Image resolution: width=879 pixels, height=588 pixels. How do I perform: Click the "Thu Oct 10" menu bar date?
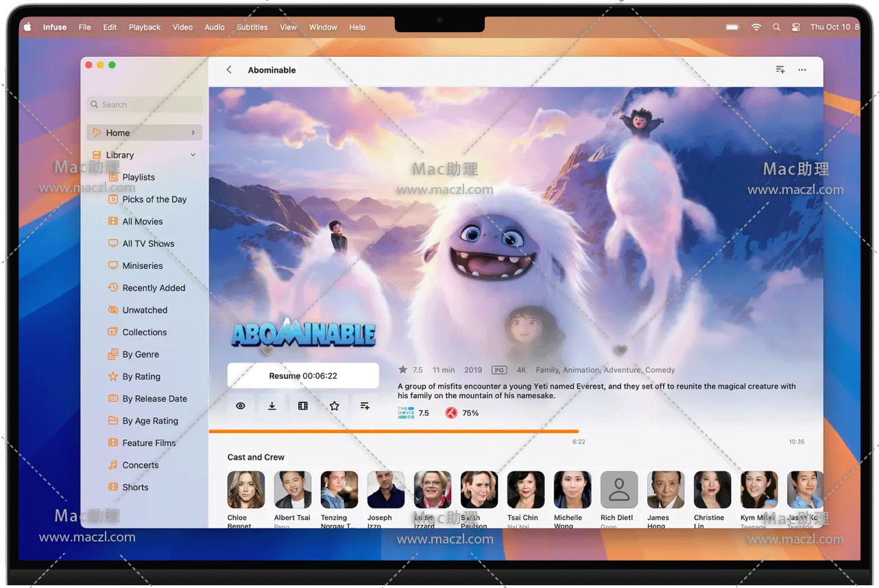pos(830,27)
